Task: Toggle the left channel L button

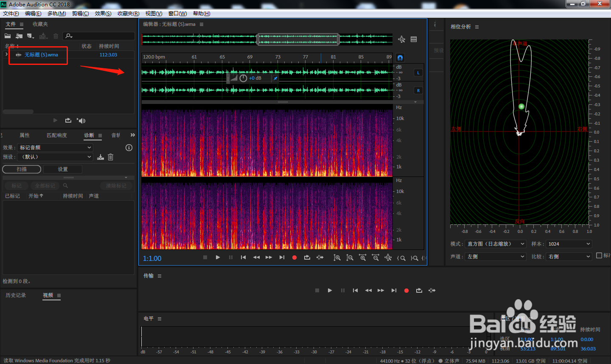Action: (418, 73)
